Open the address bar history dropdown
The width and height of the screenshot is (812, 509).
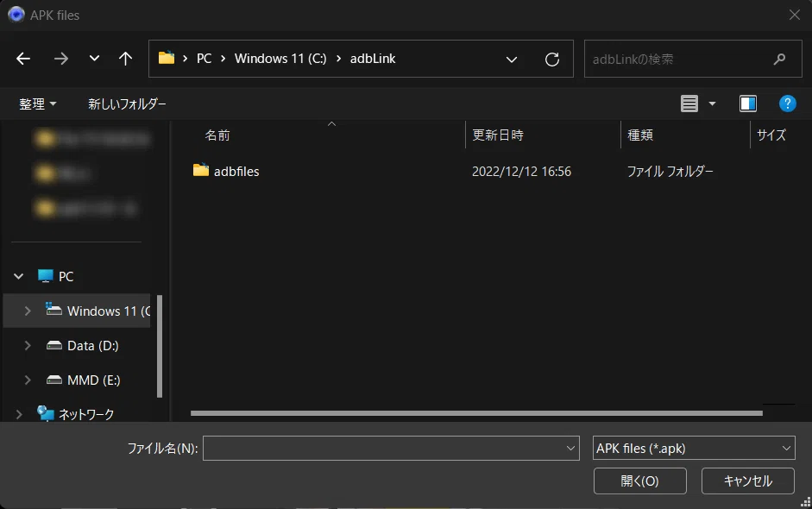click(512, 60)
